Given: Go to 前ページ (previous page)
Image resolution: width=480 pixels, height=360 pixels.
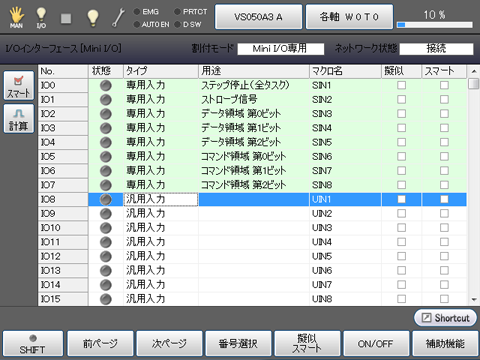Looking at the screenshot, I should [100, 343].
